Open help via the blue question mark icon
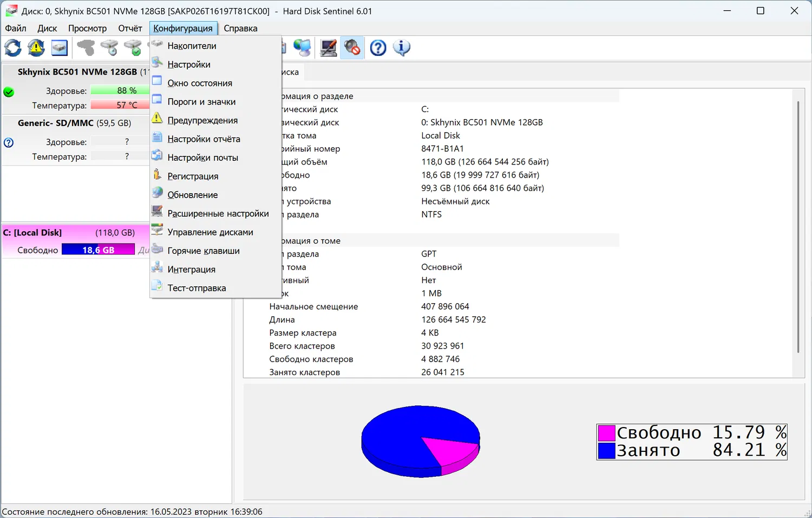The image size is (812, 518). 378,48
